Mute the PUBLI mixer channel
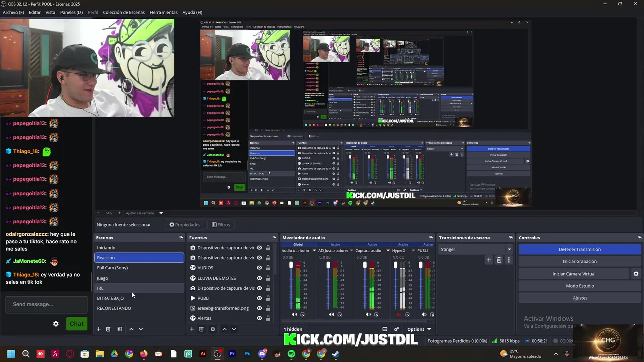 point(424,315)
